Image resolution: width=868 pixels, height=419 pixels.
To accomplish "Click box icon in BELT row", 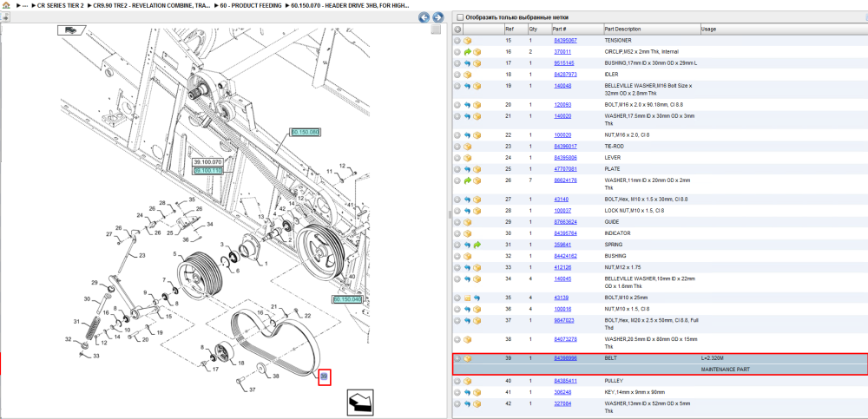I will click(468, 358).
